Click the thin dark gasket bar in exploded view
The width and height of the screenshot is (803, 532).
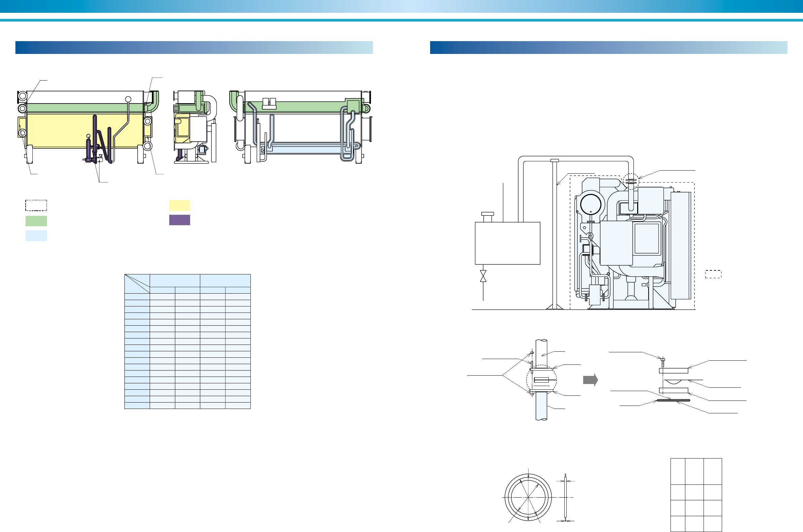[674, 400]
